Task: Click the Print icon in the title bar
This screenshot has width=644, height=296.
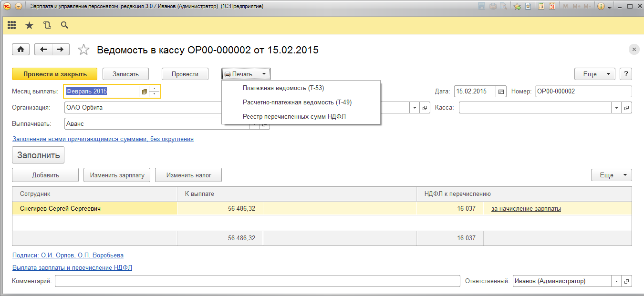Action: (x=493, y=6)
